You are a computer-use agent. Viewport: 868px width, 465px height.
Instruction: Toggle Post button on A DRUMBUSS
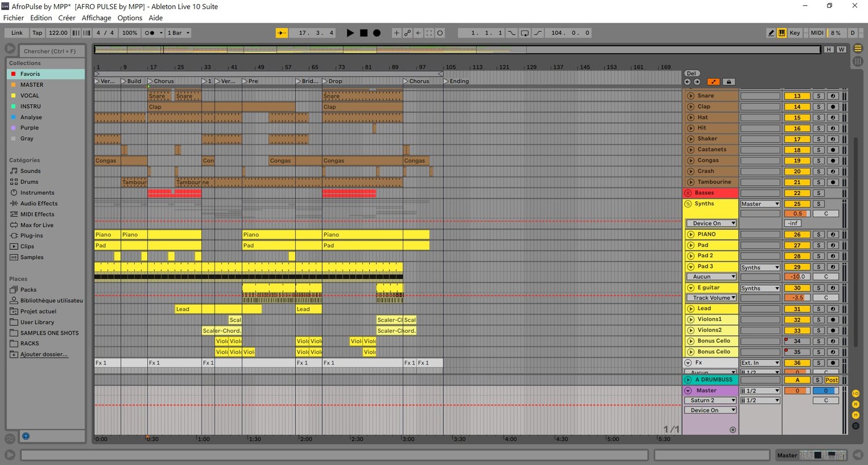coord(832,380)
